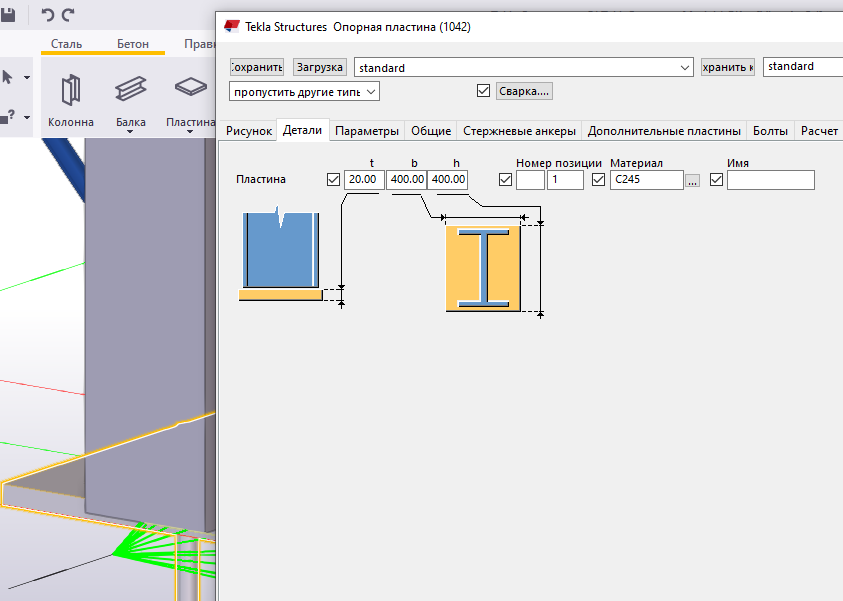Viewport: 843px width, 601px height.
Task: Redo the last action
Action: 68,15
